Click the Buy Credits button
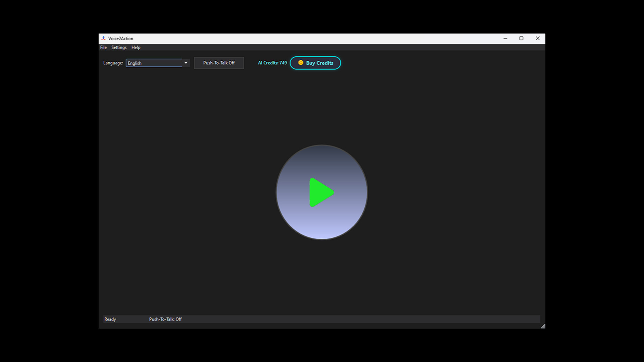The image size is (644, 362). coord(315,63)
